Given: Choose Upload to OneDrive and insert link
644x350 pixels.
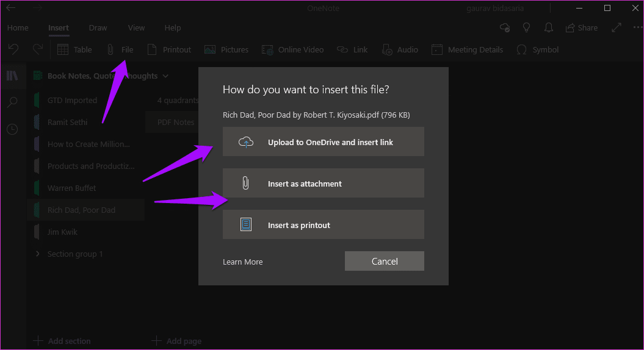Looking at the screenshot, I should point(324,142).
